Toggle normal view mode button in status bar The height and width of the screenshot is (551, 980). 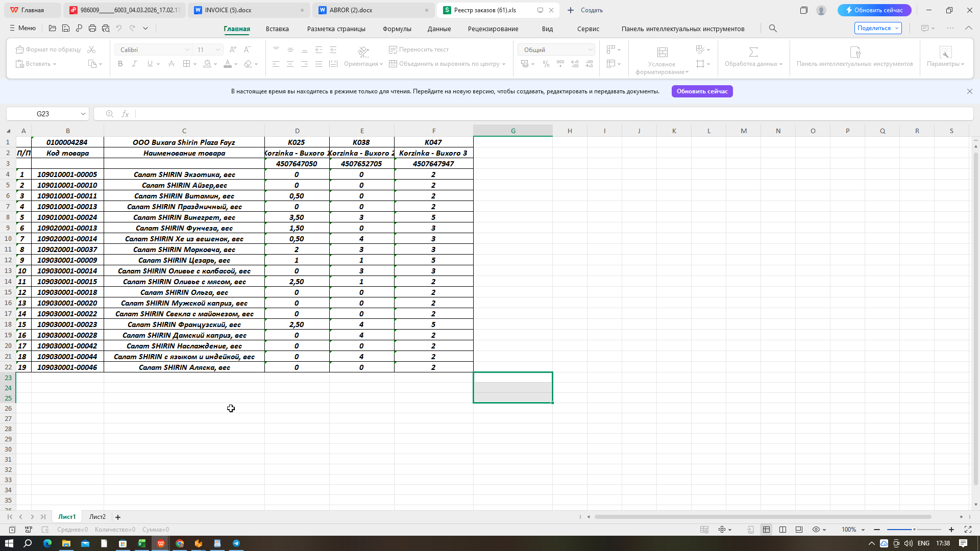[x=766, y=530]
